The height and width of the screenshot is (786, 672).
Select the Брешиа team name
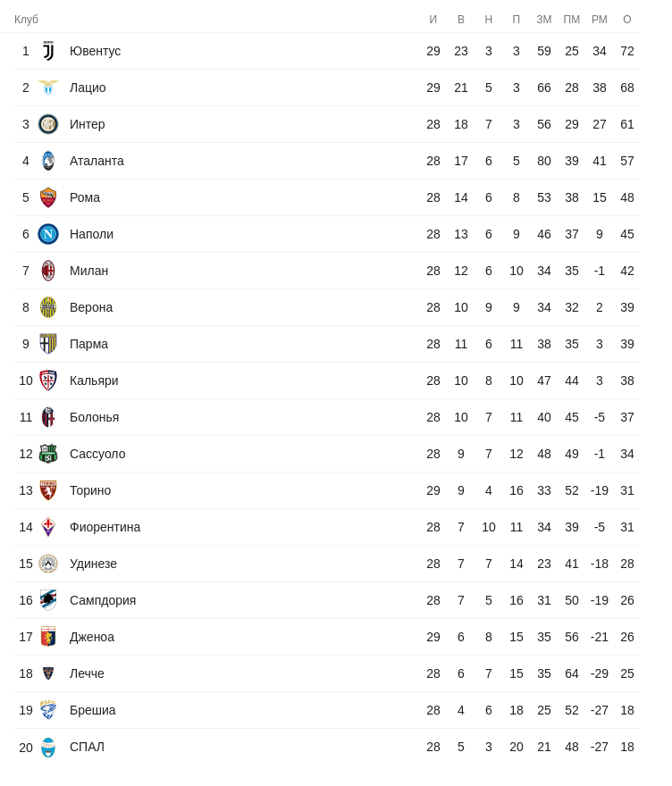(x=93, y=710)
